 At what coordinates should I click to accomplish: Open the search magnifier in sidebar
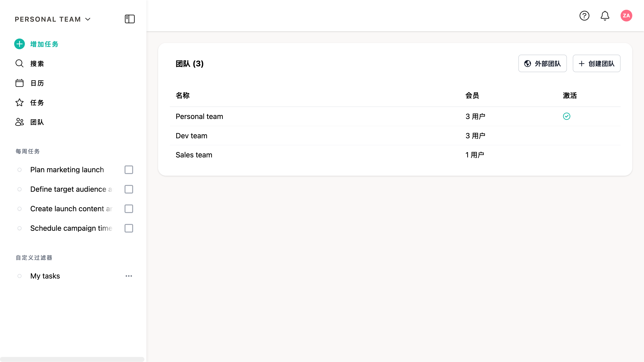[20, 63]
